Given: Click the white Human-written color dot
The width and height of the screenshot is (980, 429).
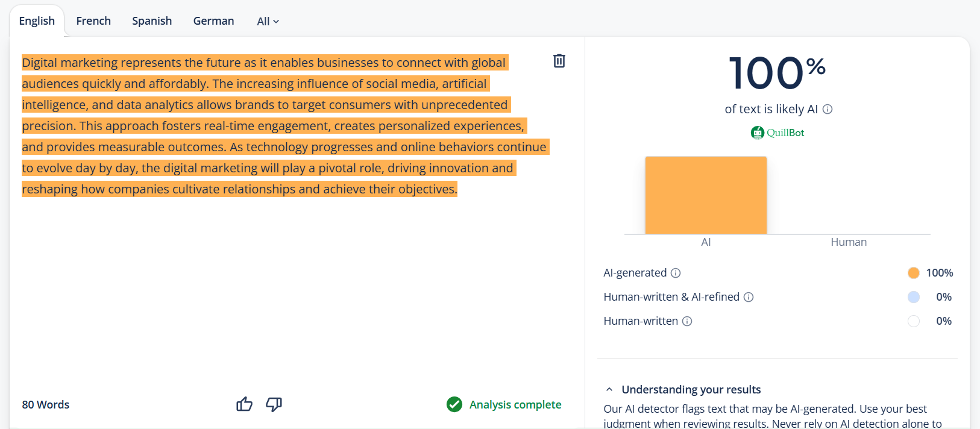Looking at the screenshot, I should pos(914,321).
